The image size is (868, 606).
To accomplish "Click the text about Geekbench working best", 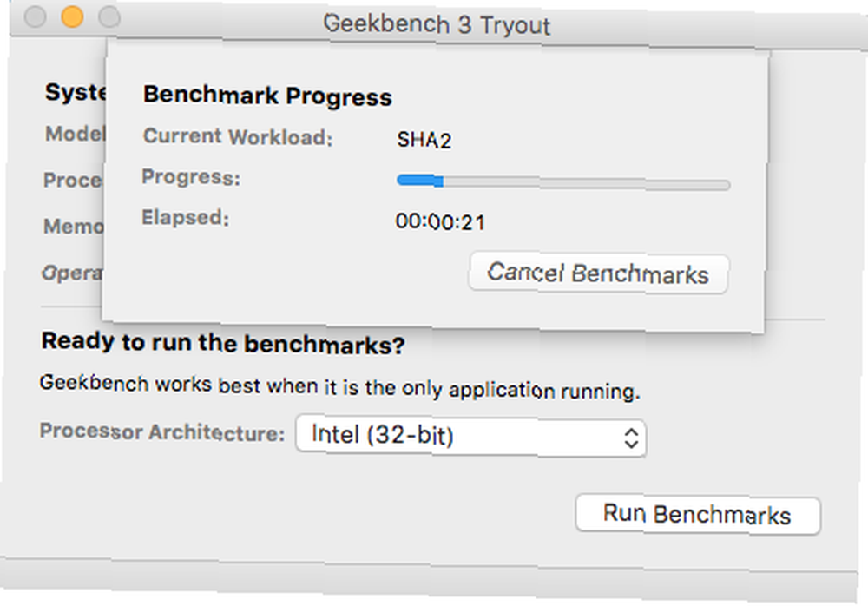I will (x=340, y=386).
